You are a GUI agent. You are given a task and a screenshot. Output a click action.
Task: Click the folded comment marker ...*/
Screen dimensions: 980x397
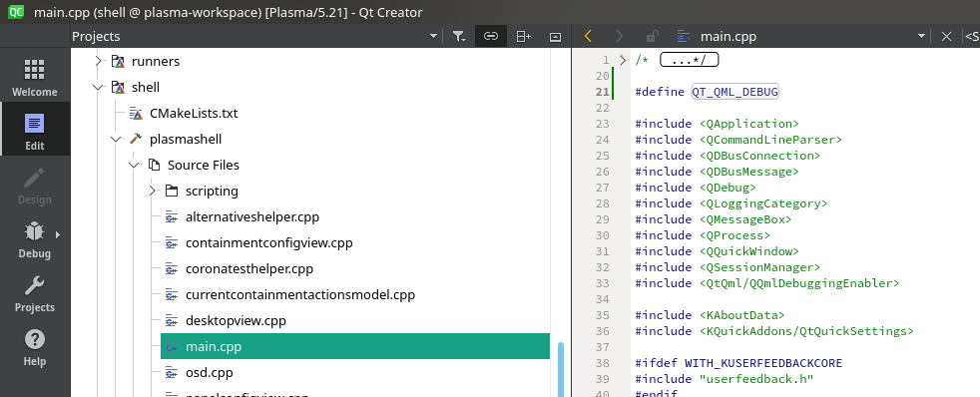click(x=690, y=60)
